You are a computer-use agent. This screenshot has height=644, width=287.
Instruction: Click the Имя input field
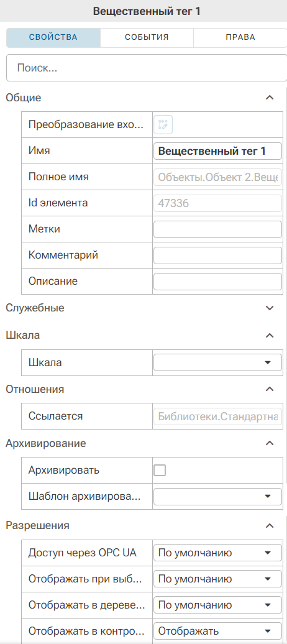pos(217,150)
